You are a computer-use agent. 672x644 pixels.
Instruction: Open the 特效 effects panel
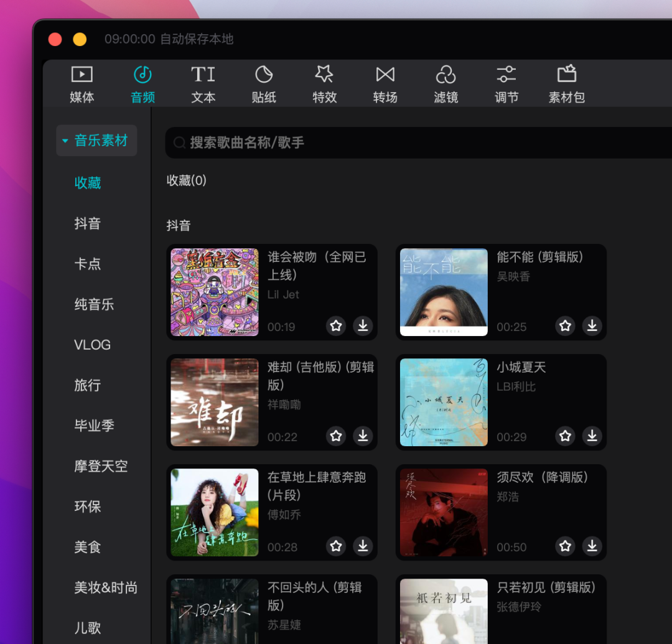tap(324, 84)
